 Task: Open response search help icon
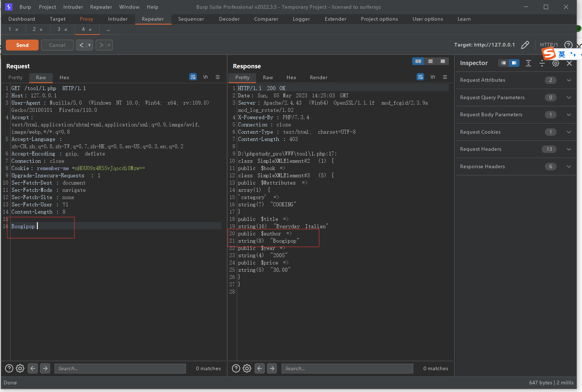tap(236, 368)
